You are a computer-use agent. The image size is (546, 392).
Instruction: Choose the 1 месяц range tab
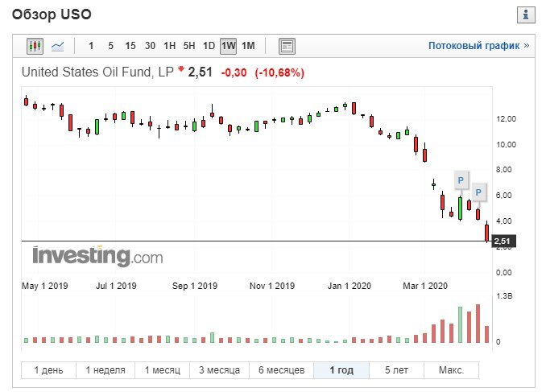click(163, 370)
